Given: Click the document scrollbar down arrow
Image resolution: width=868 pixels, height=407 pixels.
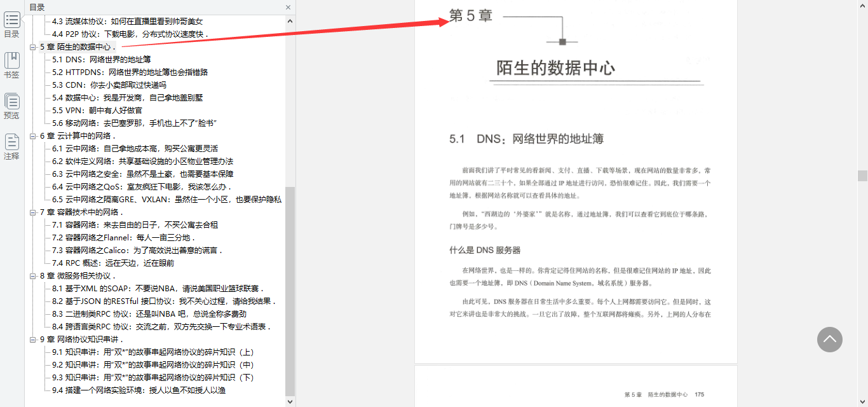Looking at the screenshot, I should coord(862,401).
